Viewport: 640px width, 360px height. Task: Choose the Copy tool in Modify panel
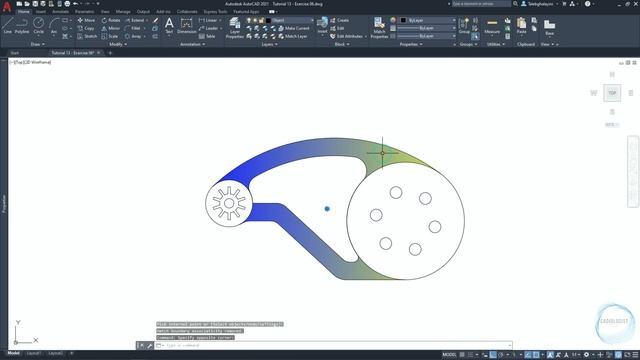[x=86, y=28]
